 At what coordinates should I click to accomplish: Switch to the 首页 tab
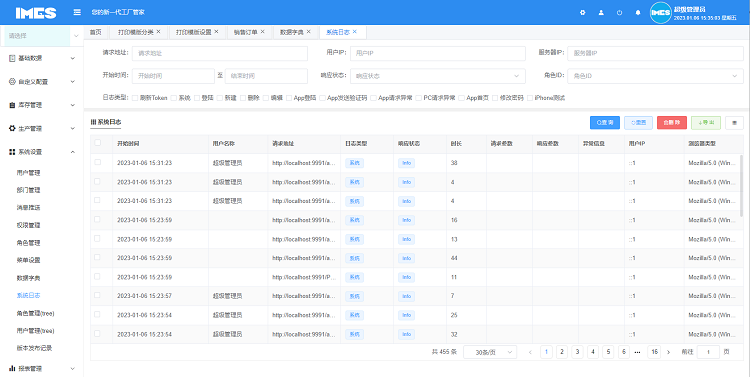click(x=96, y=32)
